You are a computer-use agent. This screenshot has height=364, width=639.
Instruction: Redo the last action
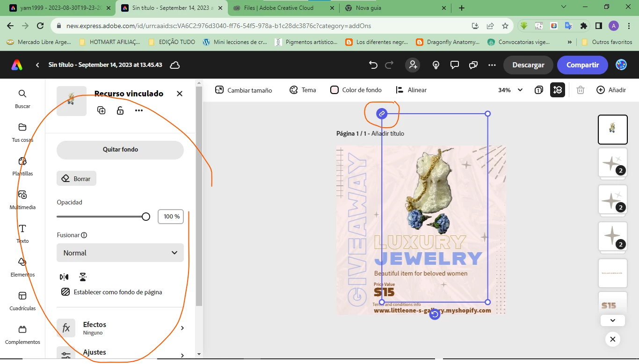389,65
